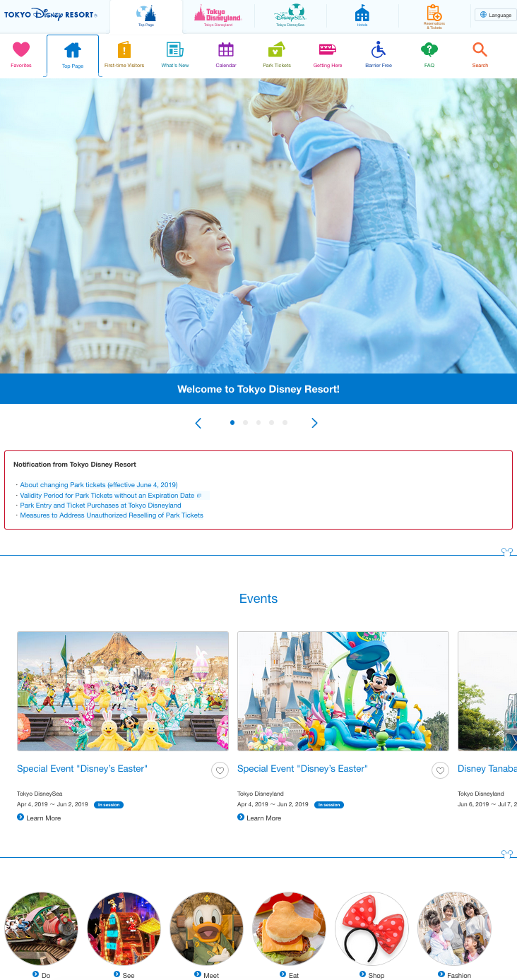Open What's New newspaper icon
Screen dimensions: 517x980
point(175,50)
